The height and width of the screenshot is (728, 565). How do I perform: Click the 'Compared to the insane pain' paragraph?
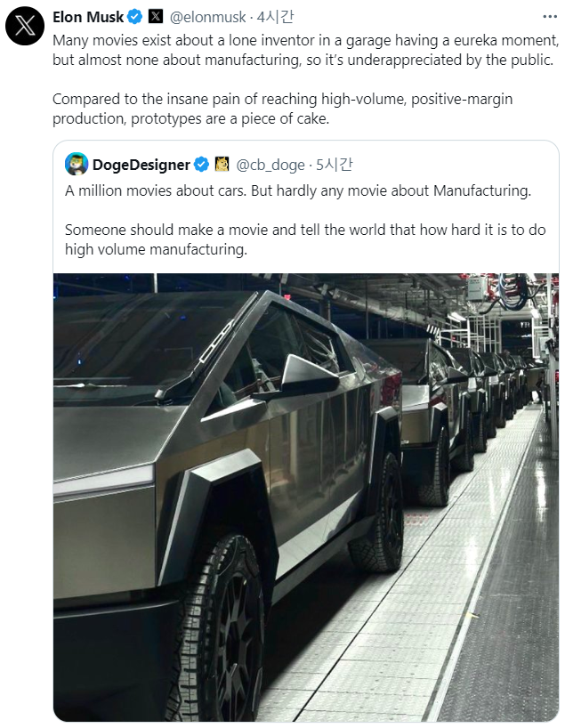tap(283, 108)
